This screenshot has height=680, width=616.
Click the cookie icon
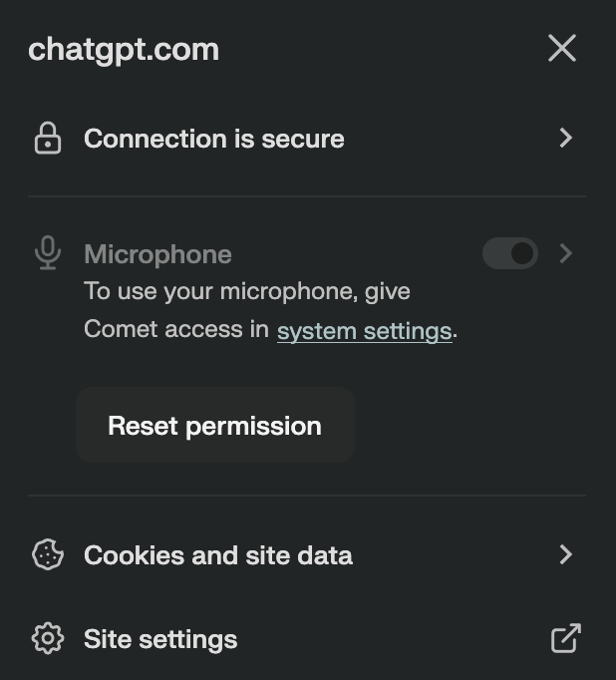48,554
